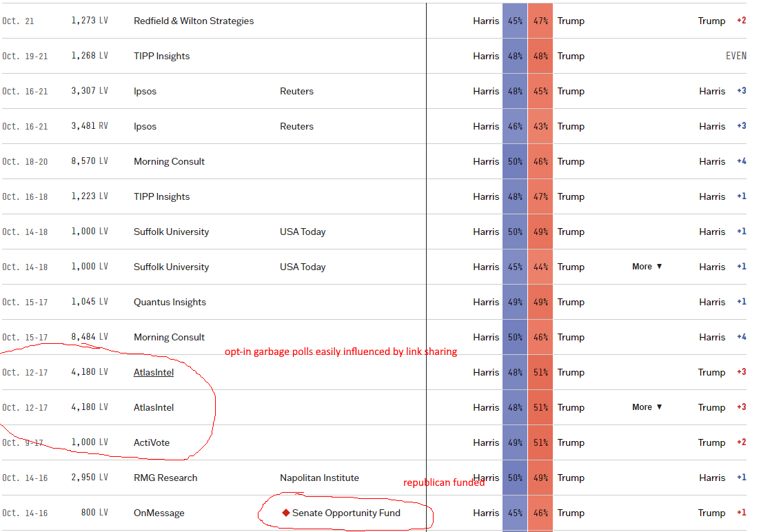
Task: Click Reuters sponsor in the 3,307 LV Ipsos row
Action: click(296, 91)
